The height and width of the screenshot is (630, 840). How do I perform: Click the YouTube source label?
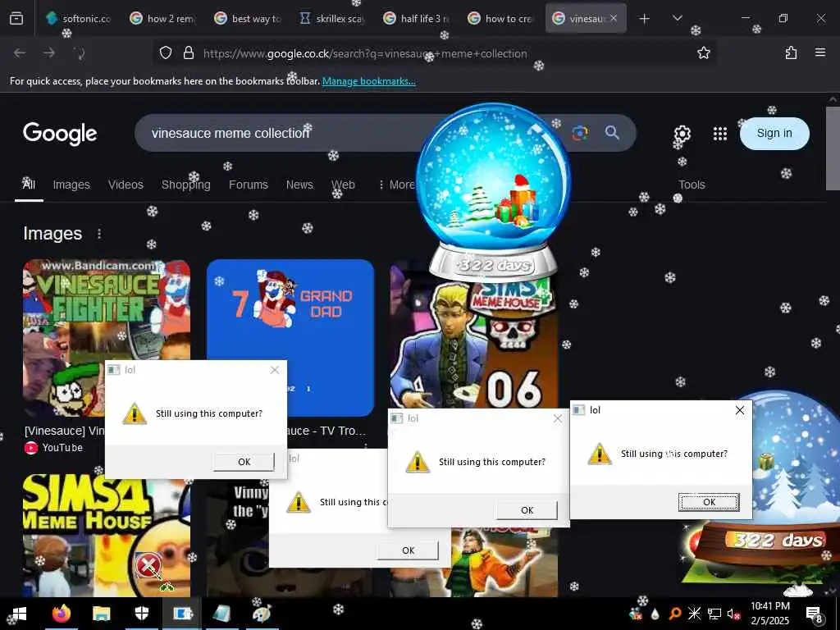pos(62,448)
